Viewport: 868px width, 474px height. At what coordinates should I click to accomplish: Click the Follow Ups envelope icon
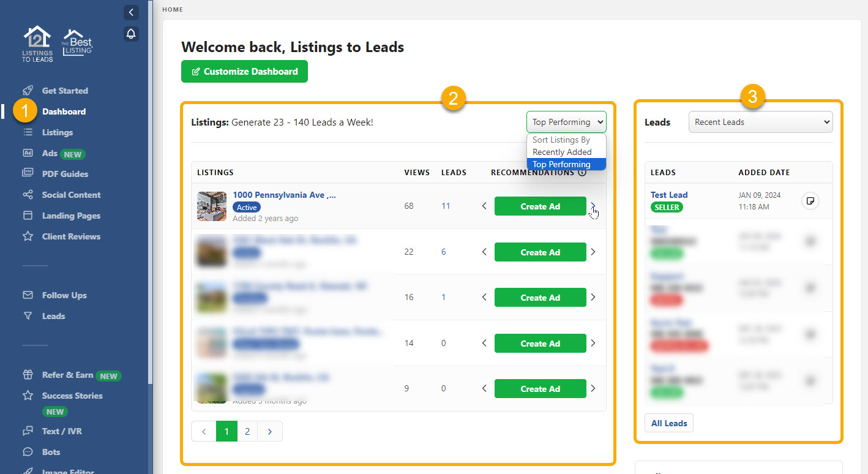(28, 295)
